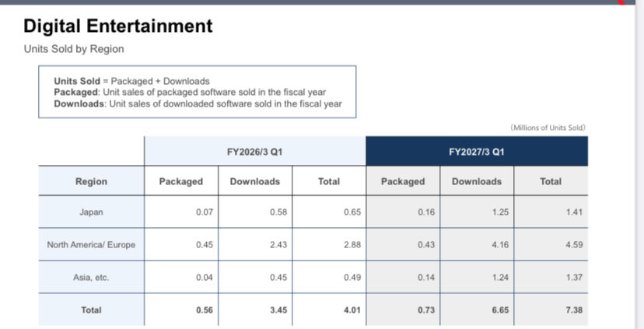
Task: Click the Asia, etc. total value 0.49
Action: pyautogui.click(x=352, y=277)
